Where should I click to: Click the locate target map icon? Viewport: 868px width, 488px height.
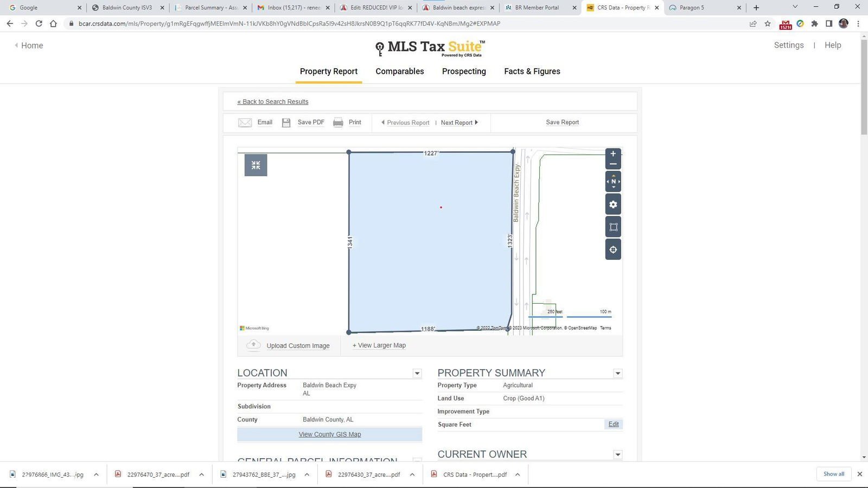pyautogui.click(x=613, y=250)
